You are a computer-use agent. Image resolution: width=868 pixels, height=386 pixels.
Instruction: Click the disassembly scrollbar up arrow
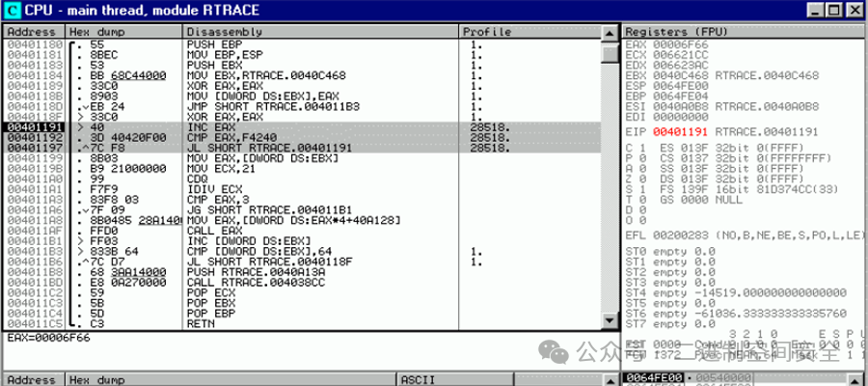[x=609, y=32]
